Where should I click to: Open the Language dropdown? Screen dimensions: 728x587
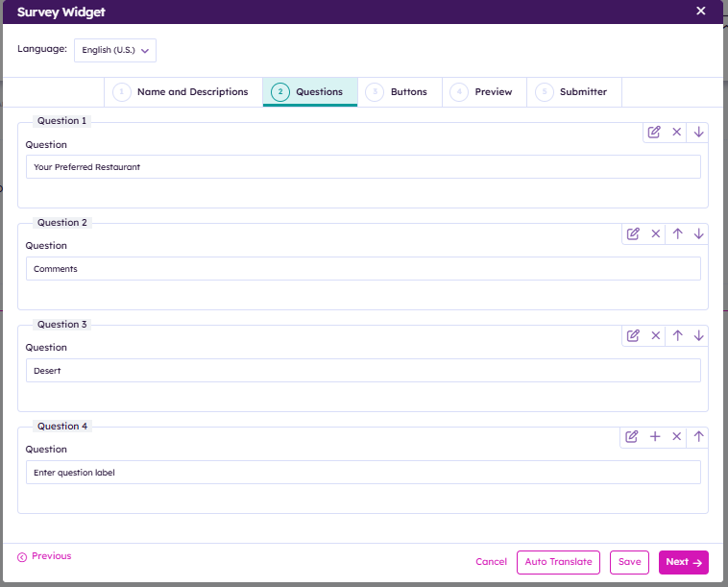click(x=115, y=50)
